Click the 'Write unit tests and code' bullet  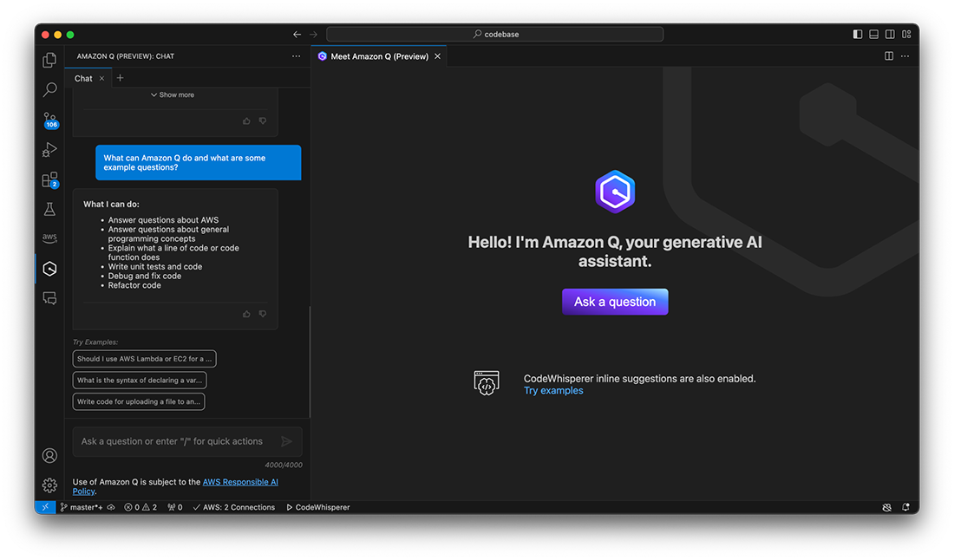[x=155, y=266]
